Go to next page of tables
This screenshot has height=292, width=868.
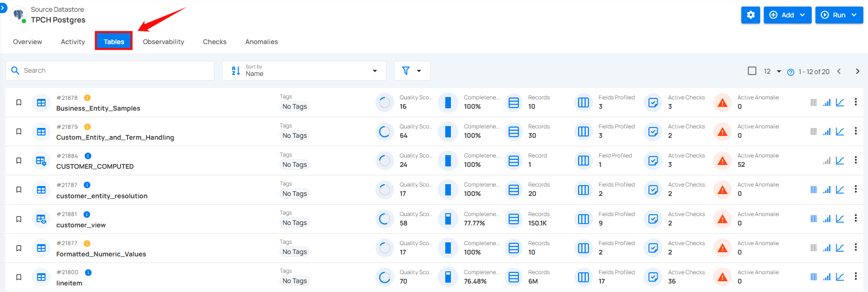[x=857, y=71]
